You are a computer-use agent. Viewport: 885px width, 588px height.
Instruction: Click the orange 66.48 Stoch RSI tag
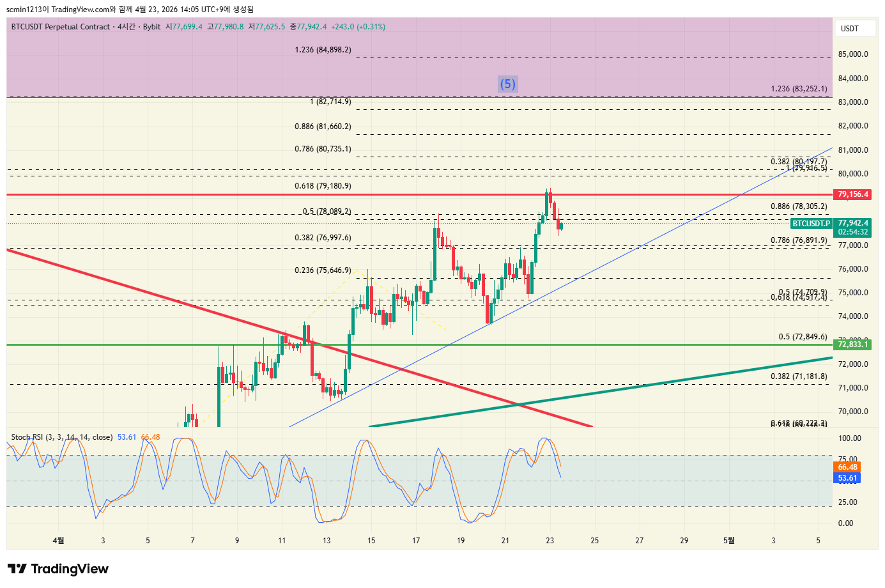(x=847, y=467)
